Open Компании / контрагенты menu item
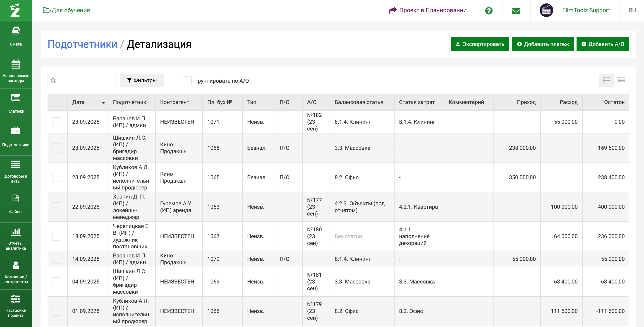The image size is (644, 327). pyautogui.click(x=16, y=272)
